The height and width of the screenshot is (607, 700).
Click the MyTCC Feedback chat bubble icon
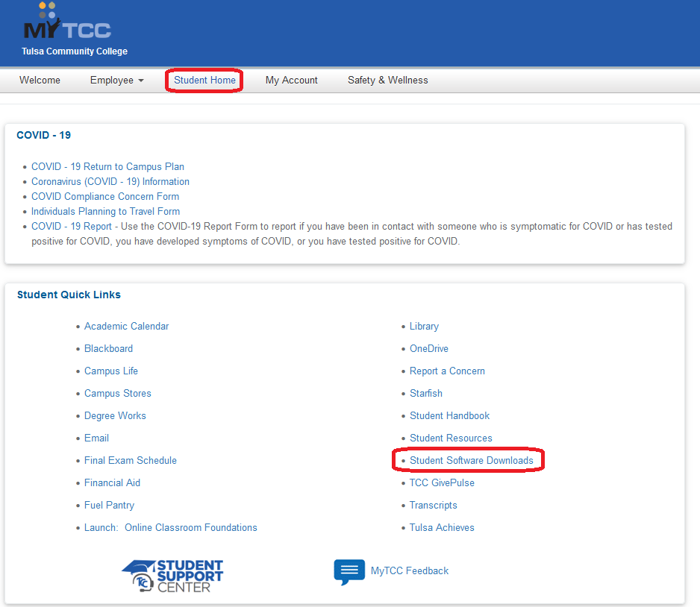349,571
